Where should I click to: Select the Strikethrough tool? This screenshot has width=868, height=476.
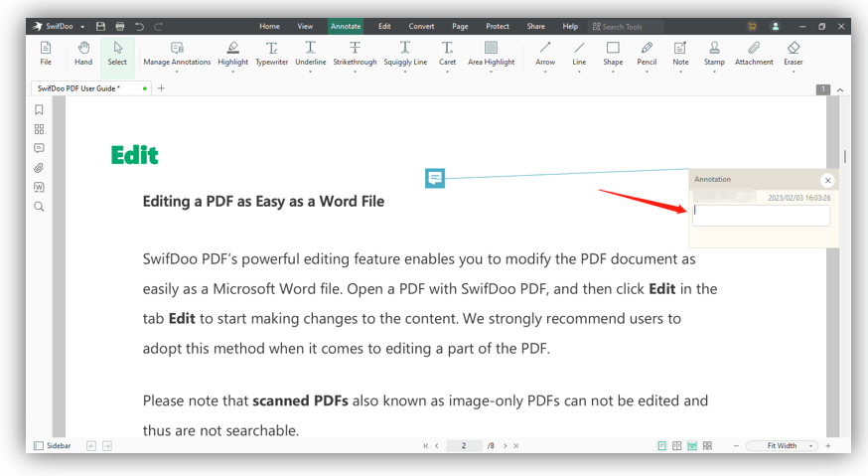click(355, 54)
